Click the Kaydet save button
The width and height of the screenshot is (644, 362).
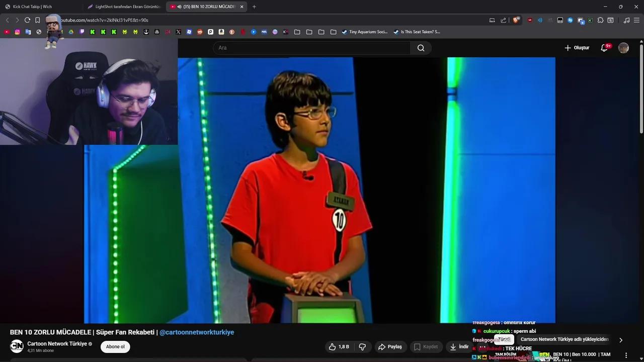426,346
